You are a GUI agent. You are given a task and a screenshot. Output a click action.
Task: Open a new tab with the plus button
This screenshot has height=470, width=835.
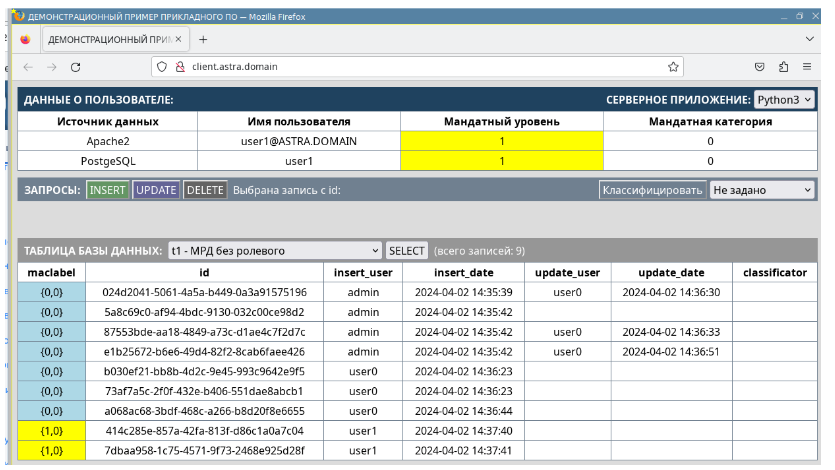pos(203,39)
